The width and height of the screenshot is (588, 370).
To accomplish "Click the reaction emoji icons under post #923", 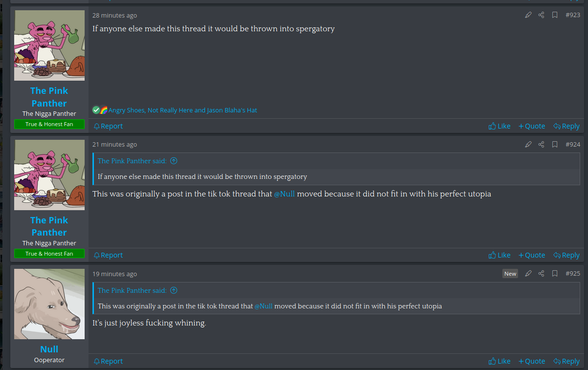I will 100,110.
